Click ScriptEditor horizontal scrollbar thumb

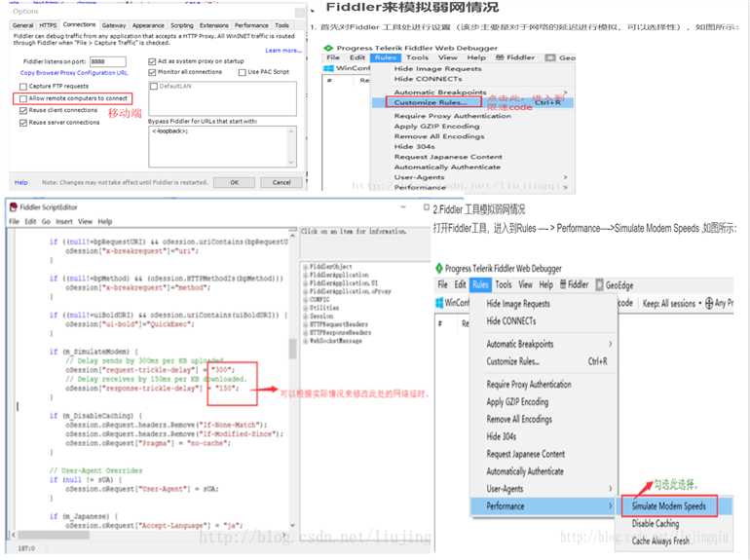[54, 535]
